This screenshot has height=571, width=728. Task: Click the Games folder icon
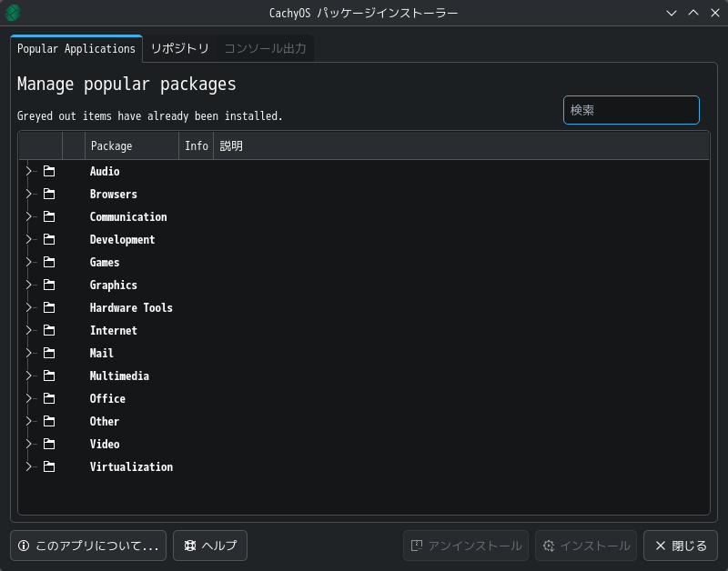(x=49, y=262)
